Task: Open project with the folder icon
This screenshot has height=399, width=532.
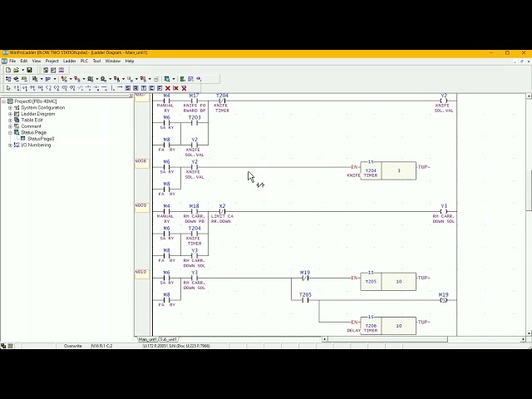Action: [16, 70]
